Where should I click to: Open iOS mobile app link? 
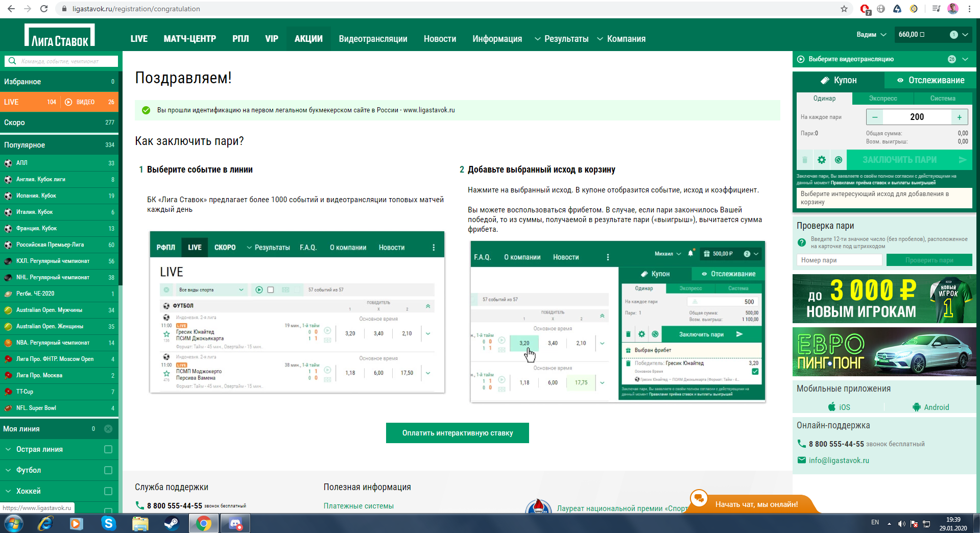point(839,407)
